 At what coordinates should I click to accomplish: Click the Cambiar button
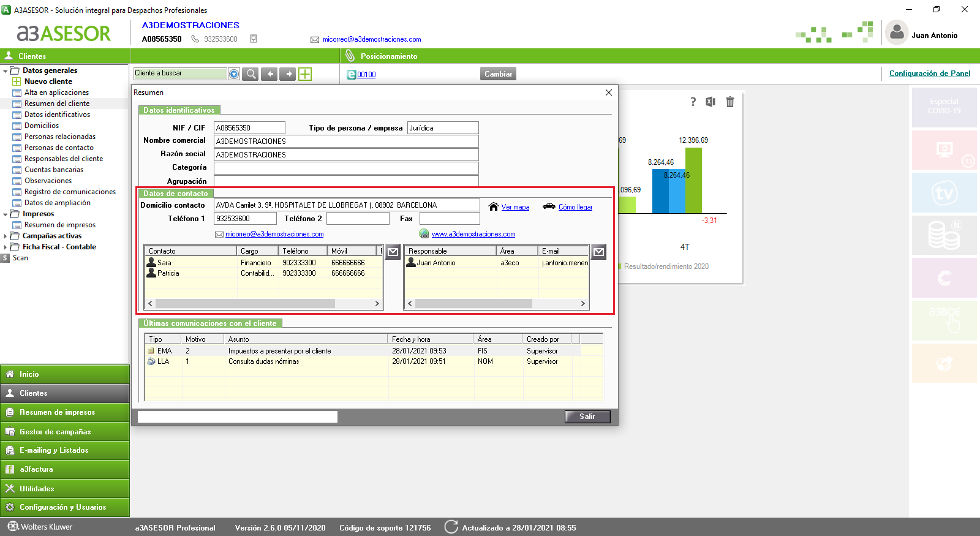(498, 74)
